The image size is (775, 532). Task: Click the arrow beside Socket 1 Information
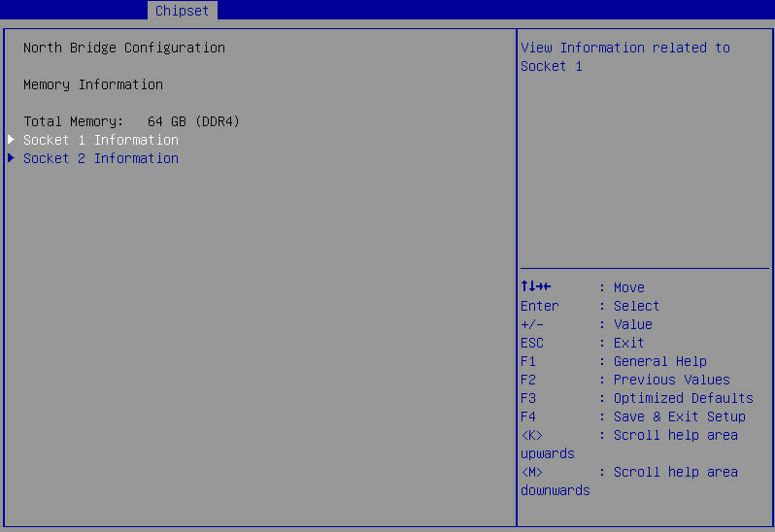click(x=12, y=140)
